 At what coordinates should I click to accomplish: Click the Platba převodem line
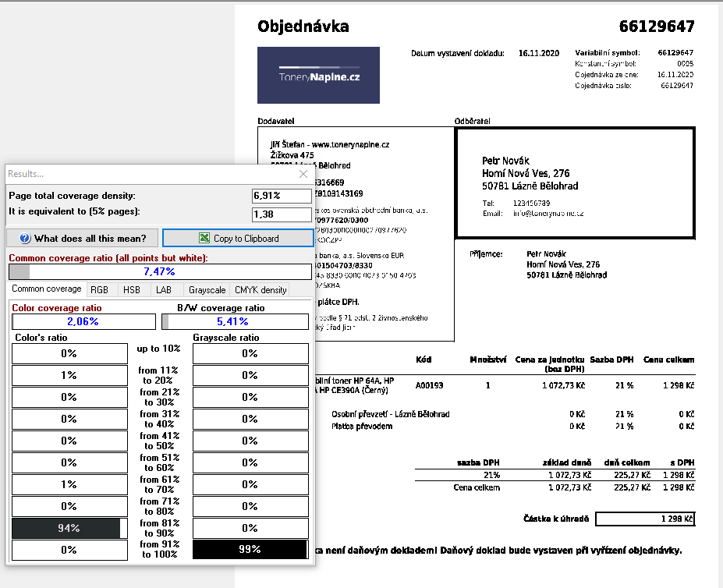362,426
